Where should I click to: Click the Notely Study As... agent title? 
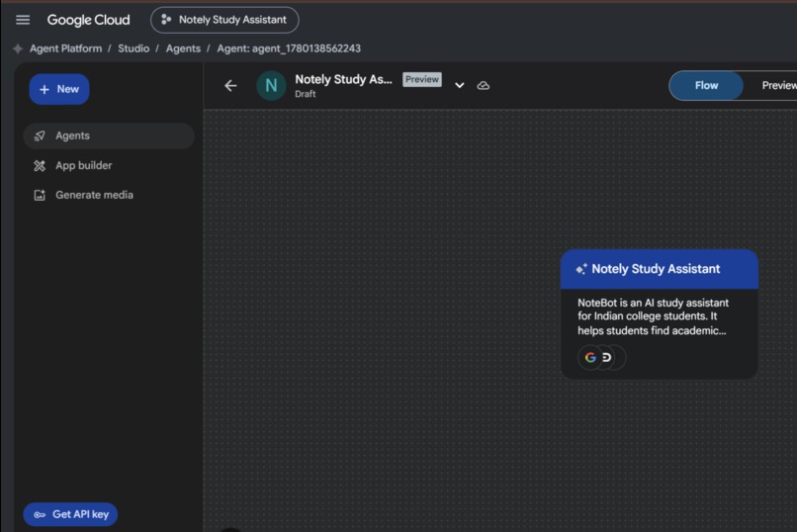(343, 79)
